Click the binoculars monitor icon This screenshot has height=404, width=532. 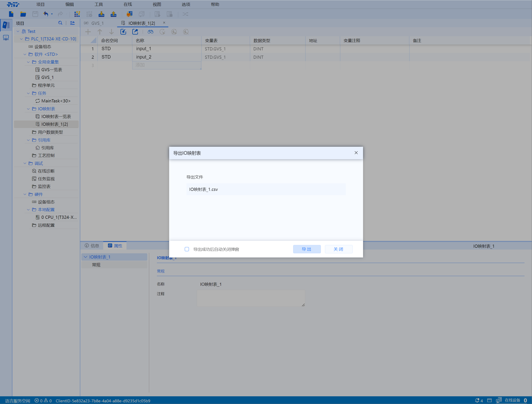pyautogui.click(x=151, y=32)
